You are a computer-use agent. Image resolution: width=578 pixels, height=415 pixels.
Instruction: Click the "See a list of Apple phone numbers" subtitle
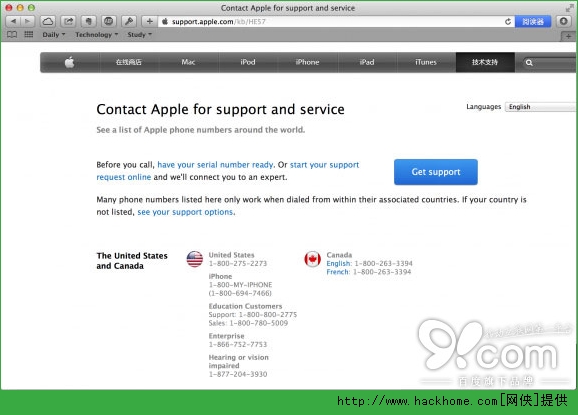pos(201,130)
